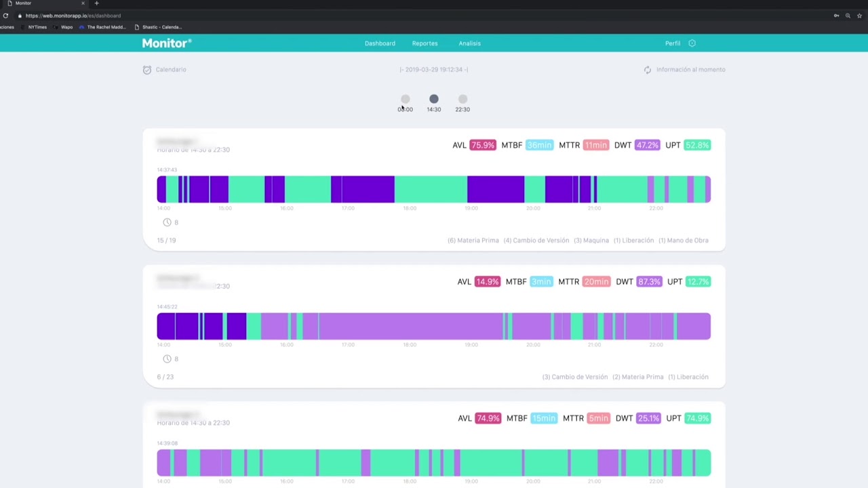Open the Analisis menu item

469,43
